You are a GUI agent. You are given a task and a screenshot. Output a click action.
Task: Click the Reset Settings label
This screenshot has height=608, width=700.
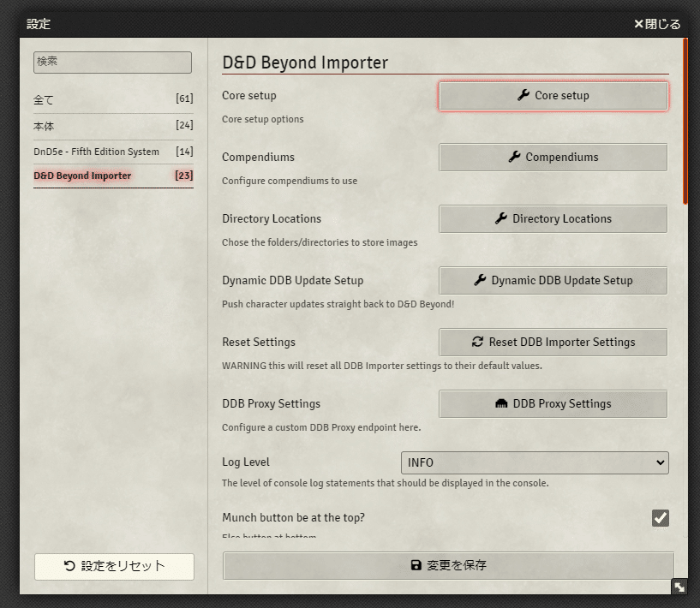pyautogui.click(x=259, y=343)
